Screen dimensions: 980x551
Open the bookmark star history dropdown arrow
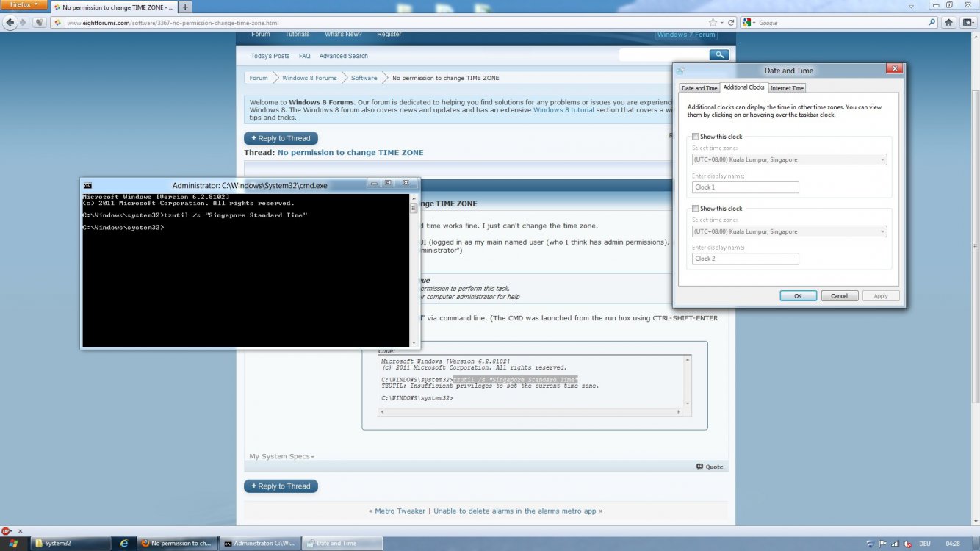(721, 23)
